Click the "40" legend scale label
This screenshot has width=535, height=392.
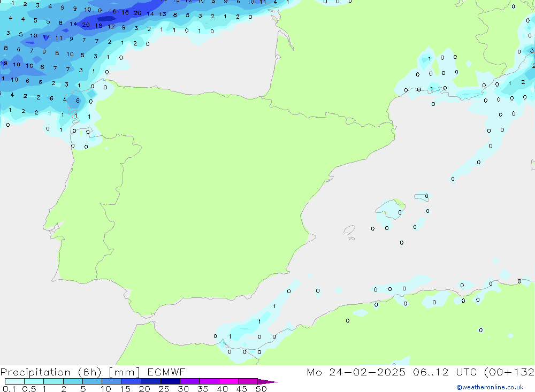click(222, 389)
